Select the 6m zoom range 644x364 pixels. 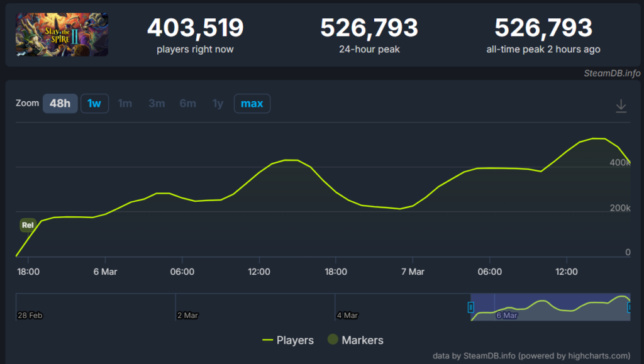pos(187,103)
